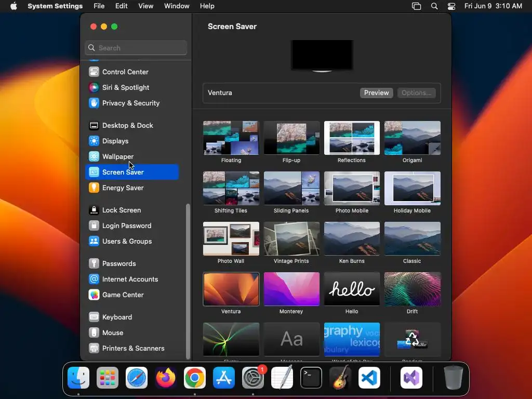
Task: Open the System Settings app menu
Action: click(55, 6)
